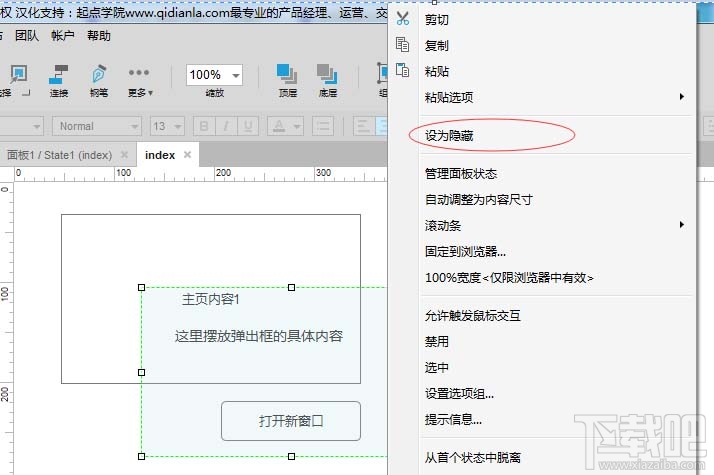Close the 面板1 / State1 tab
This screenshot has height=475, width=714.
124,155
